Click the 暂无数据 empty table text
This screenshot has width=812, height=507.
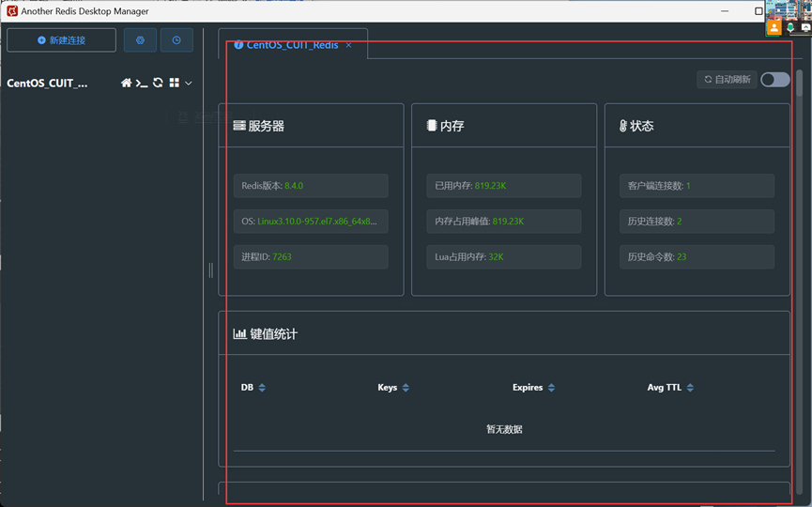[x=504, y=429]
